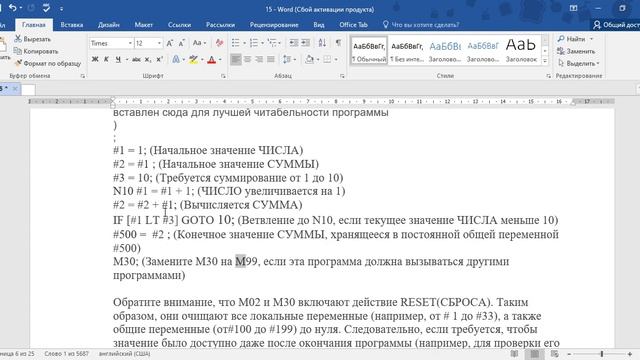Toggle superscript x² formatting
Viewport: 640px width, 360px height.
click(x=160, y=60)
